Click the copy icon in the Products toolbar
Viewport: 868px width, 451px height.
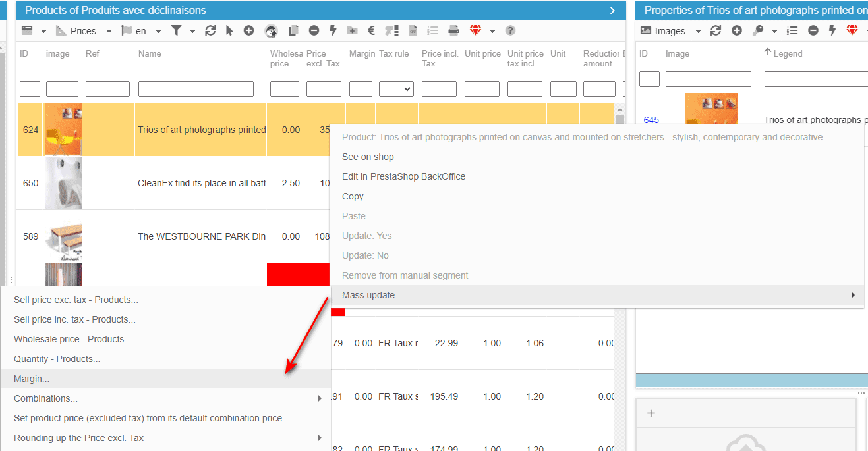[293, 31]
